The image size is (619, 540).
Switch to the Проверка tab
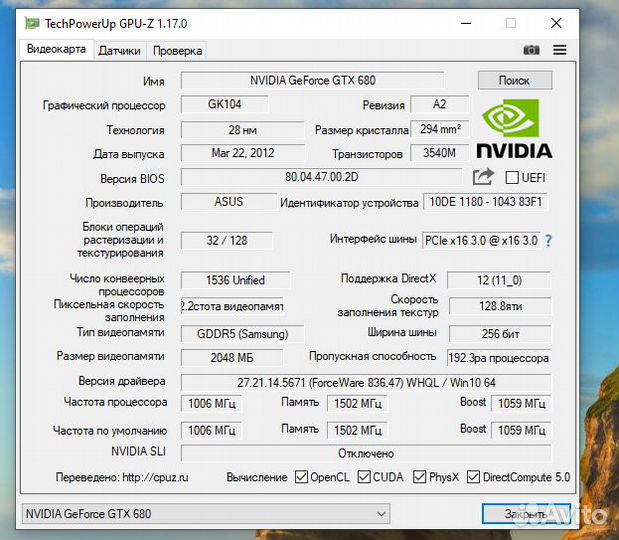(x=177, y=51)
